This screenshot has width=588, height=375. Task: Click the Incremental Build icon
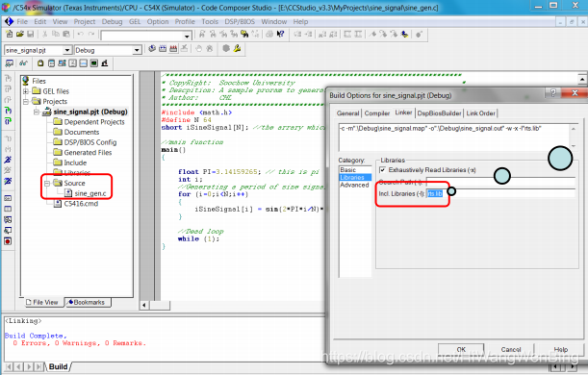tap(163, 48)
